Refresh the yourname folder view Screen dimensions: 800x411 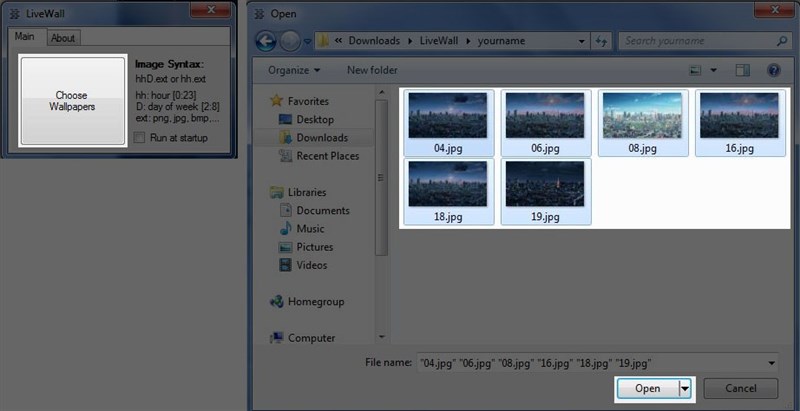click(601, 41)
